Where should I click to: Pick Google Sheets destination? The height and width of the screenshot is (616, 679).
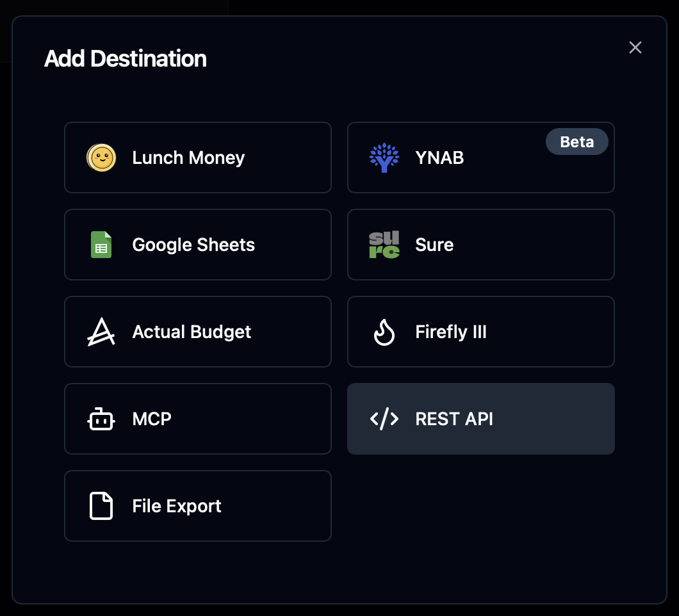click(x=198, y=245)
